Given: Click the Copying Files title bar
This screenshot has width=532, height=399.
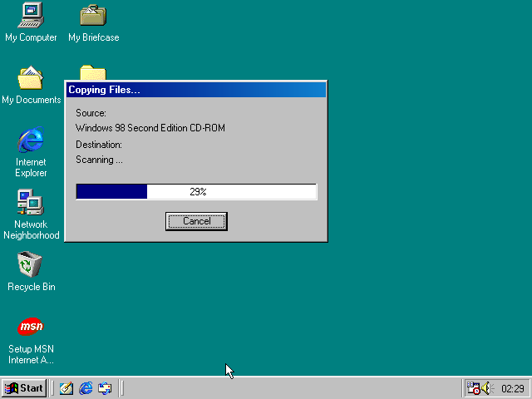Looking at the screenshot, I should coord(196,90).
